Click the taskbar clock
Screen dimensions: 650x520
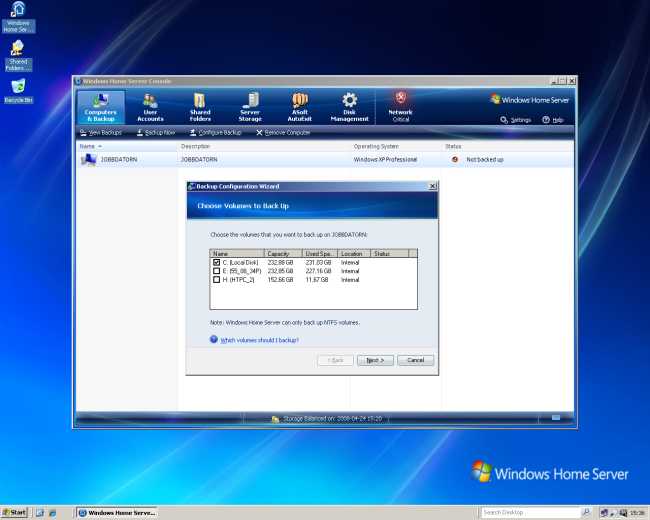(638, 513)
